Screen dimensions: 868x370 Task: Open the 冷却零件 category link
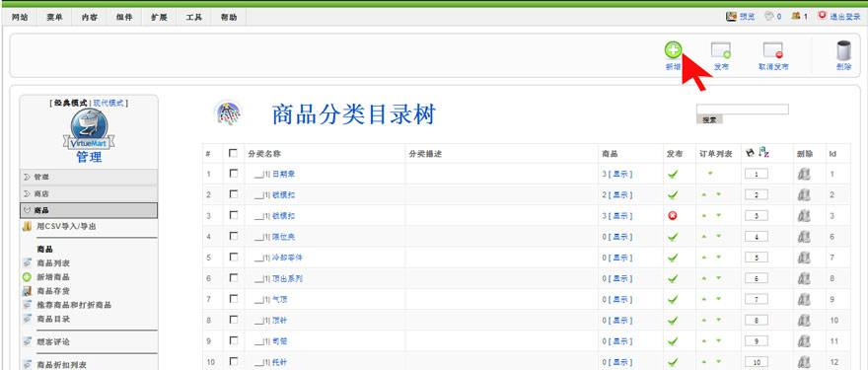[287, 258]
